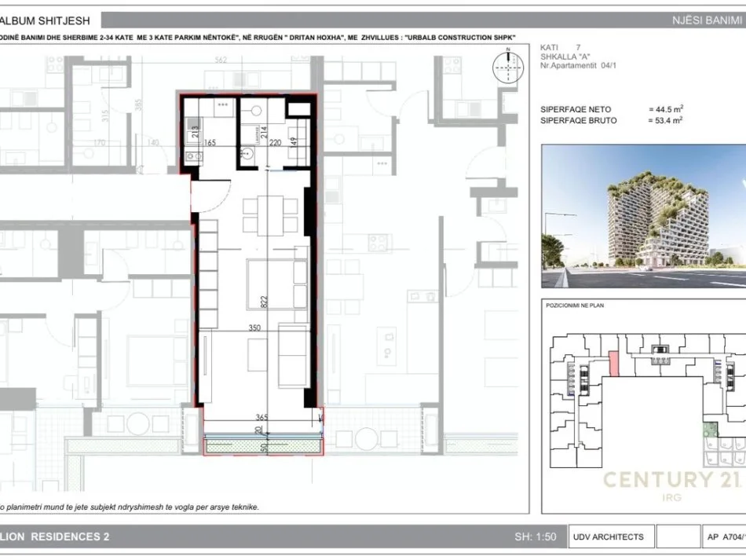This screenshot has height=560, width=746.
Task: Toggle the green balcony hatch area
Action: (x=262, y=444)
